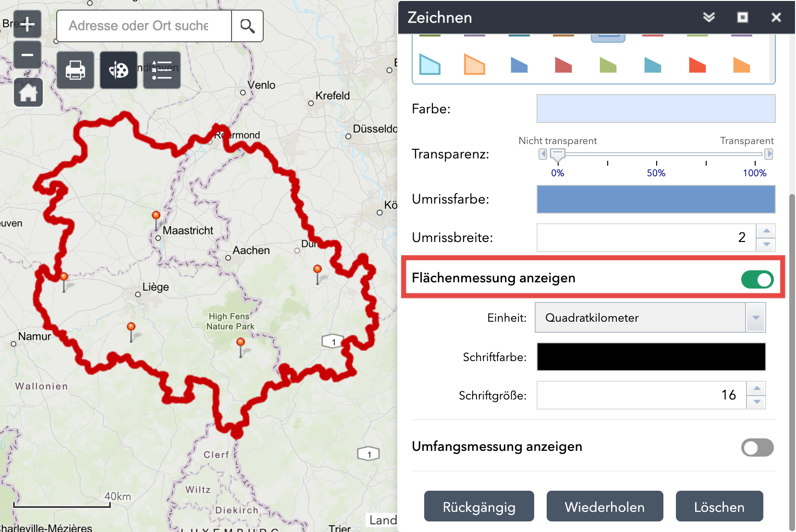
Task: Toggle the draw palette widget
Action: (119, 71)
